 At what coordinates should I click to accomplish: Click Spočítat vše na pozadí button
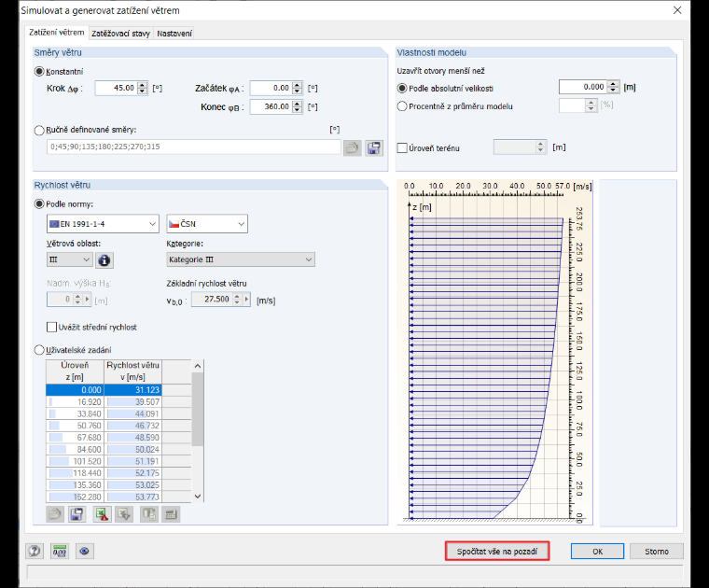497,552
